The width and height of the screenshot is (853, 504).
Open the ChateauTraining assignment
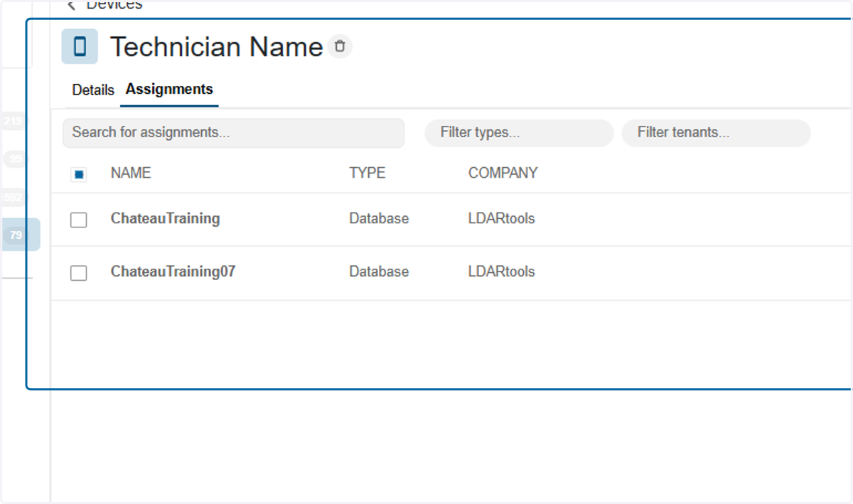pos(166,218)
